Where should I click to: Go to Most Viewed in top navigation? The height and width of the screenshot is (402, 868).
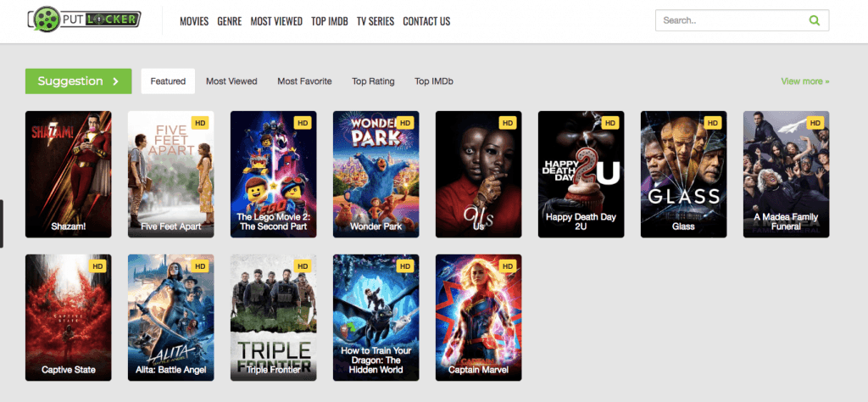pos(276,21)
